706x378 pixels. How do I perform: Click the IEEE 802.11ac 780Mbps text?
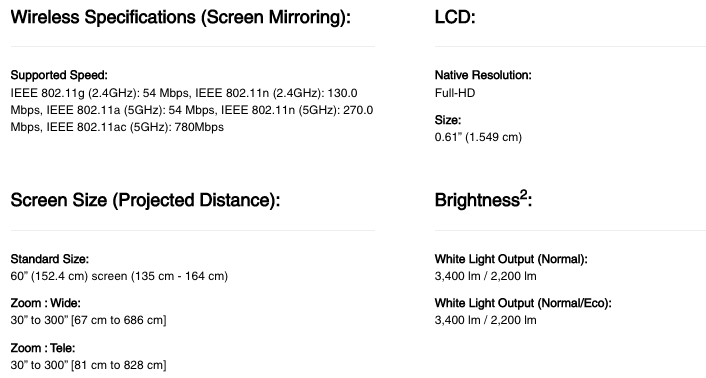pos(135,127)
